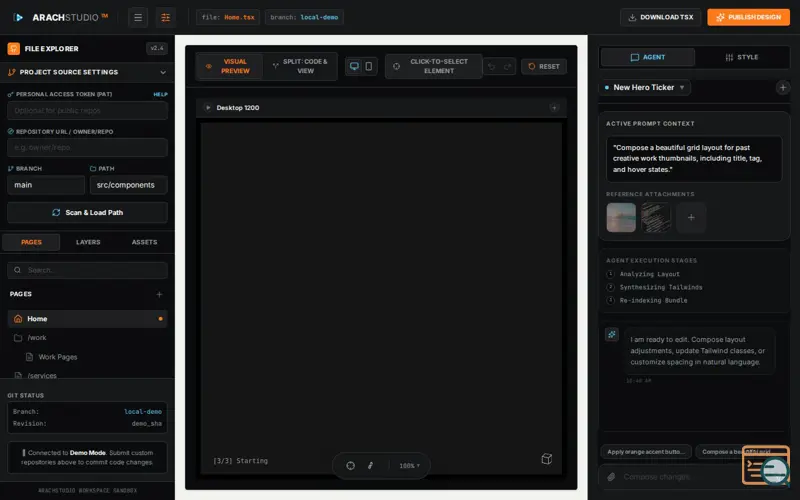Click the Home page house icon
Image resolution: width=800 pixels, height=500 pixels.
[x=18, y=318]
